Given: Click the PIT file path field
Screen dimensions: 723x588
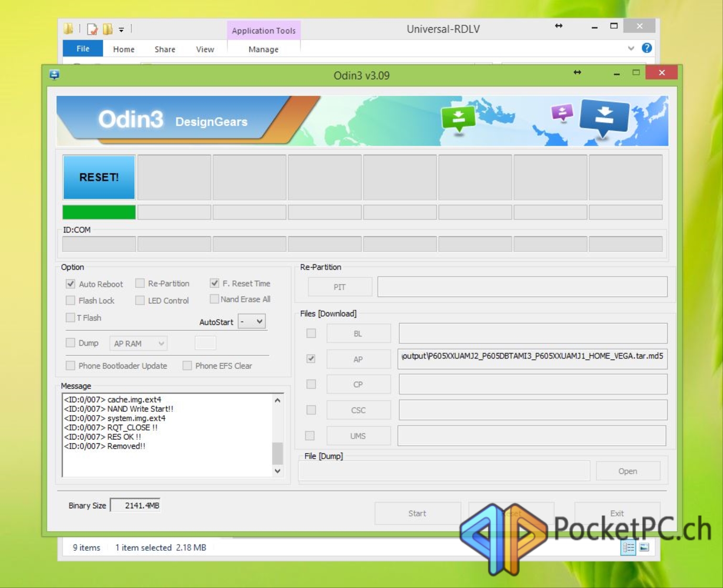Looking at the screenshot, I should 522,287.
